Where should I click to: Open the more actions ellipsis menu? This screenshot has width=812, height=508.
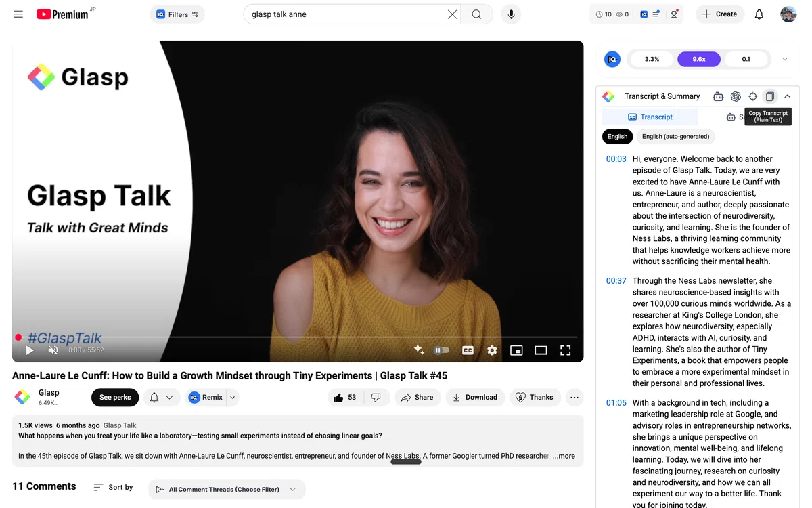point(574,398)
